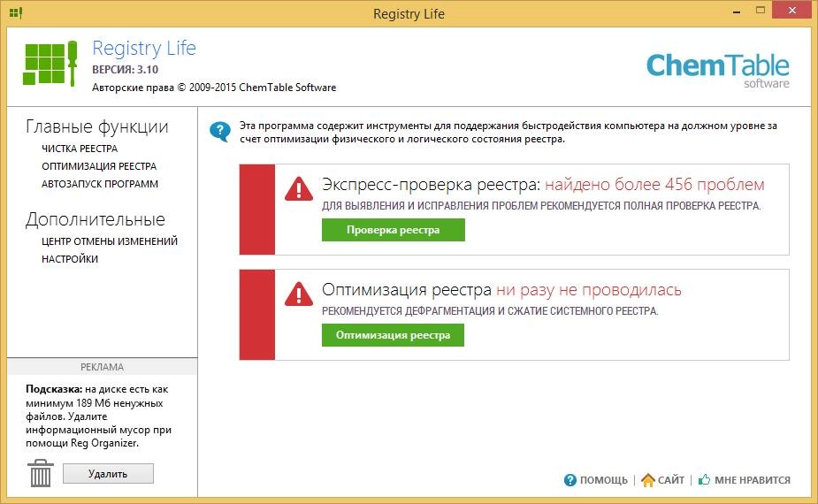
Task: Click the Удалить button
Action: [x=108, y=474]
